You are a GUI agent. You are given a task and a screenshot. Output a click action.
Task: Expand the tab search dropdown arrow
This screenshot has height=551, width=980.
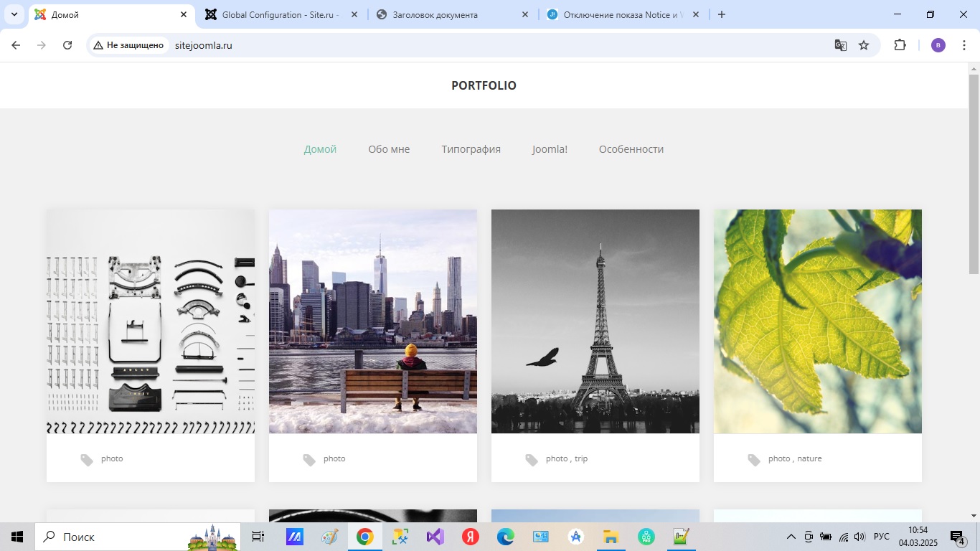point(14,14)
